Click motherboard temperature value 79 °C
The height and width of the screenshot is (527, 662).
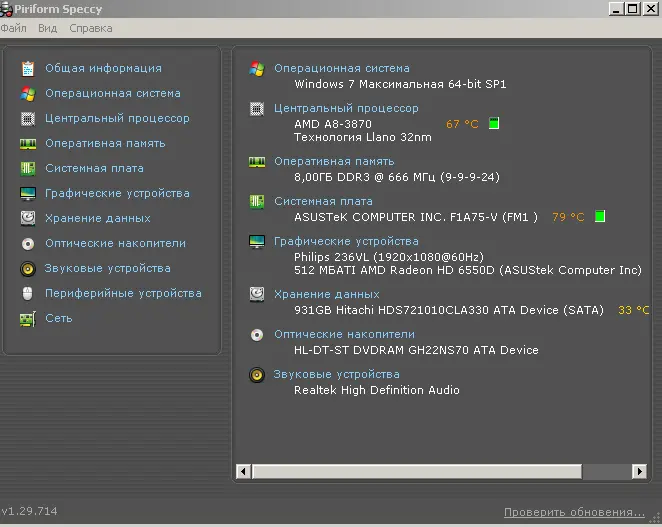[x=568, y=217]
